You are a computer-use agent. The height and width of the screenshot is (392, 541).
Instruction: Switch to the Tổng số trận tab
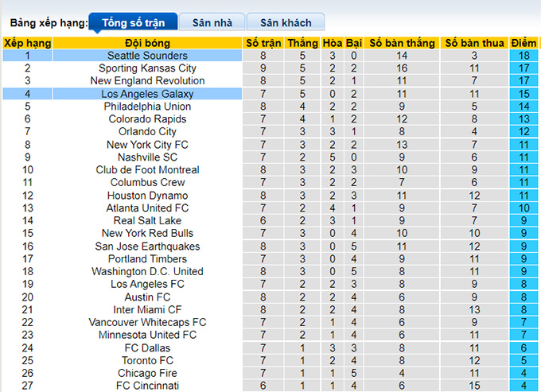[x=131, y=22]
